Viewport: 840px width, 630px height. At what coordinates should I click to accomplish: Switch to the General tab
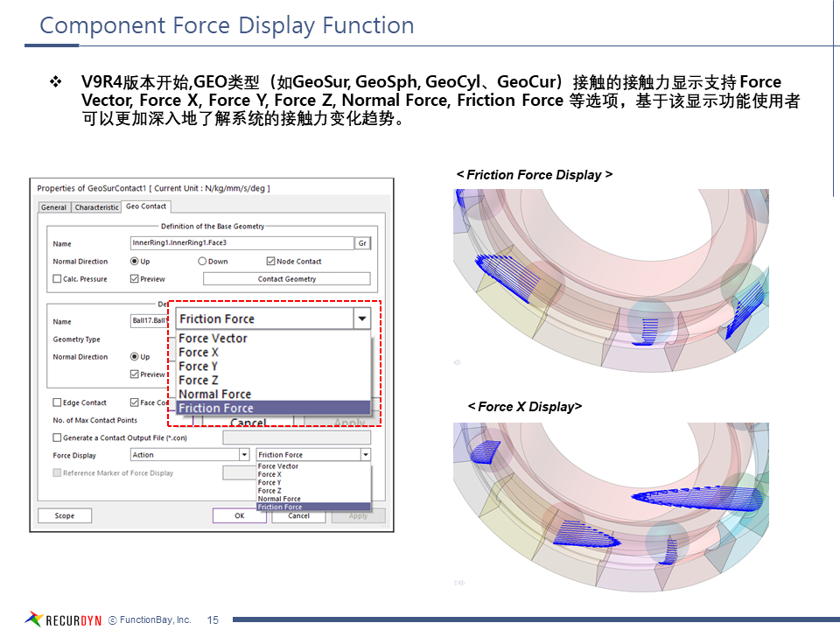click(x=53, y=207)
